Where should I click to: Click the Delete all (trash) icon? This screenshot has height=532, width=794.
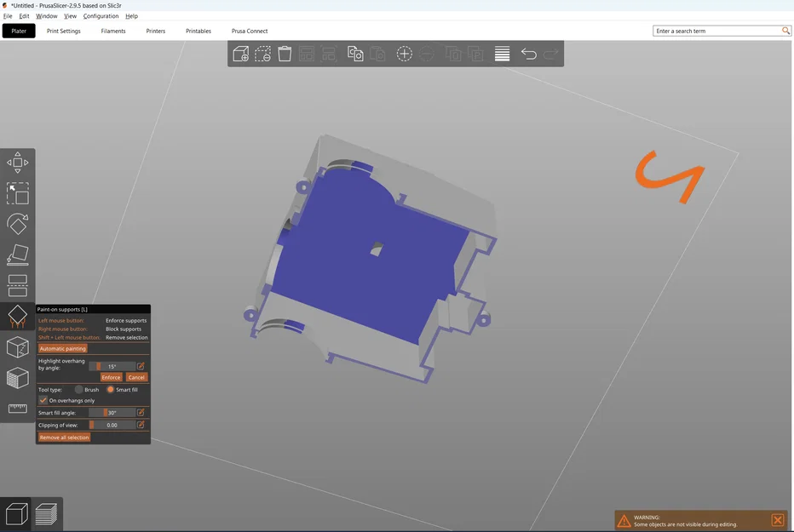tap(285, 54)
